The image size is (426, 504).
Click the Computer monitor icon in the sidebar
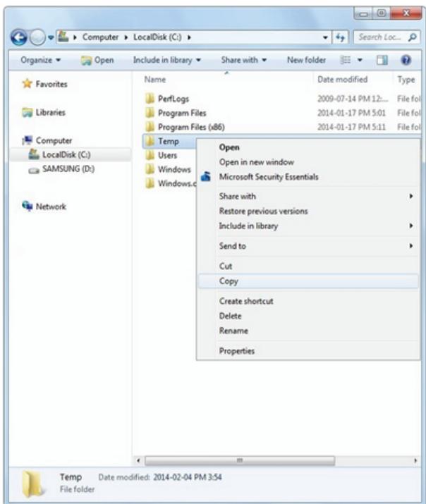[x=28, y=140]
